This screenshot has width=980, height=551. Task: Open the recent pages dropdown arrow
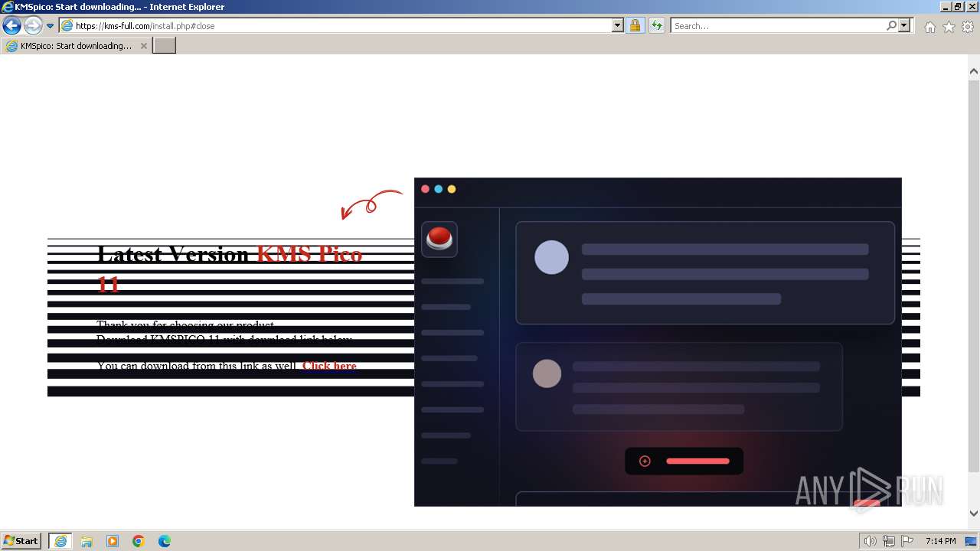click(50, 26)
